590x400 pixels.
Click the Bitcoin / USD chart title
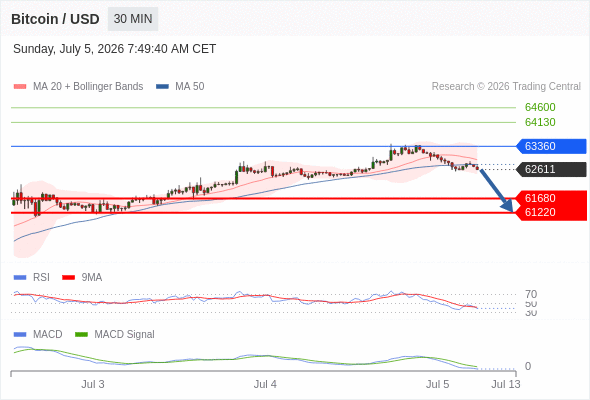point(55,19)
